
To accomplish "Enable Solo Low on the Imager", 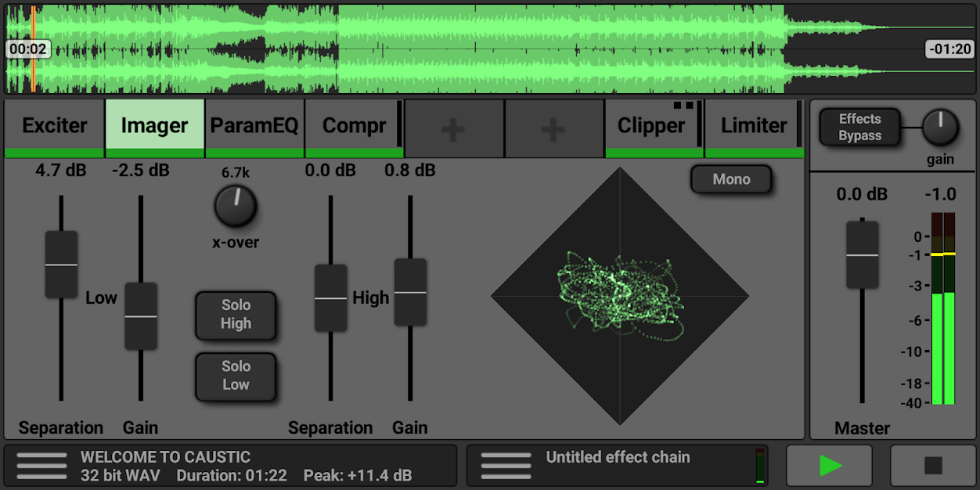I will pos(236,377).
